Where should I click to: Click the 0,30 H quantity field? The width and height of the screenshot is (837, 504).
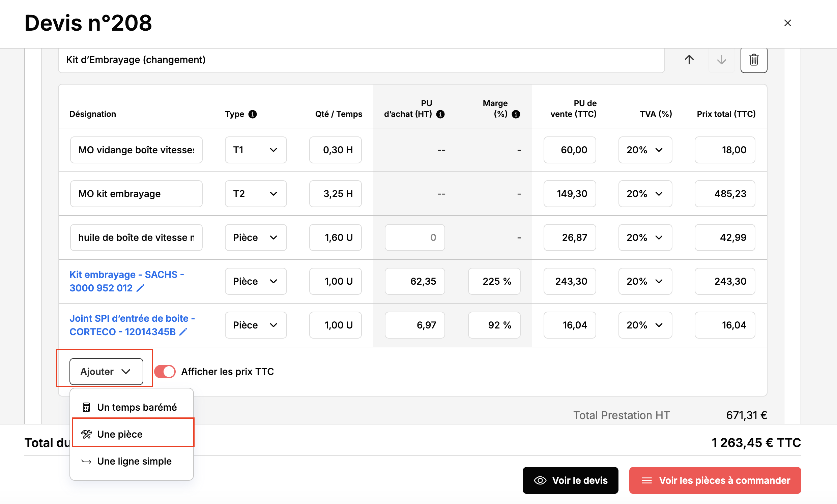pyautogui.click(x=335, y=150)
